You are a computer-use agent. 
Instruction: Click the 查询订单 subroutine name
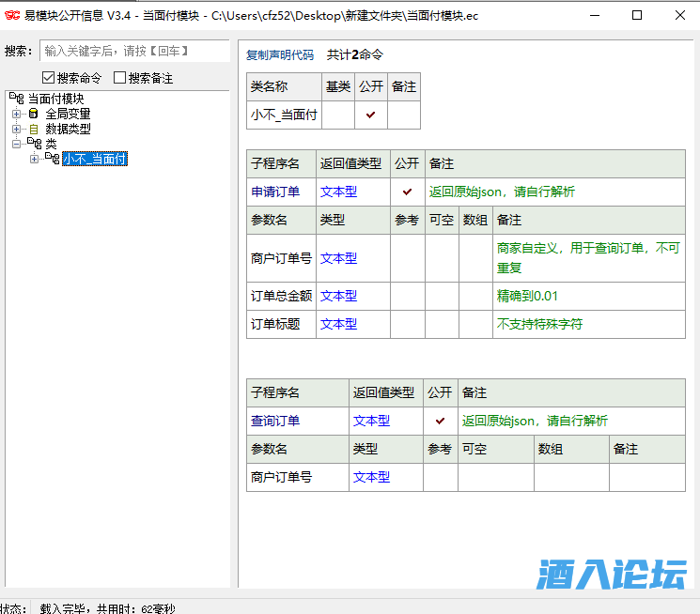coord(275,421)
